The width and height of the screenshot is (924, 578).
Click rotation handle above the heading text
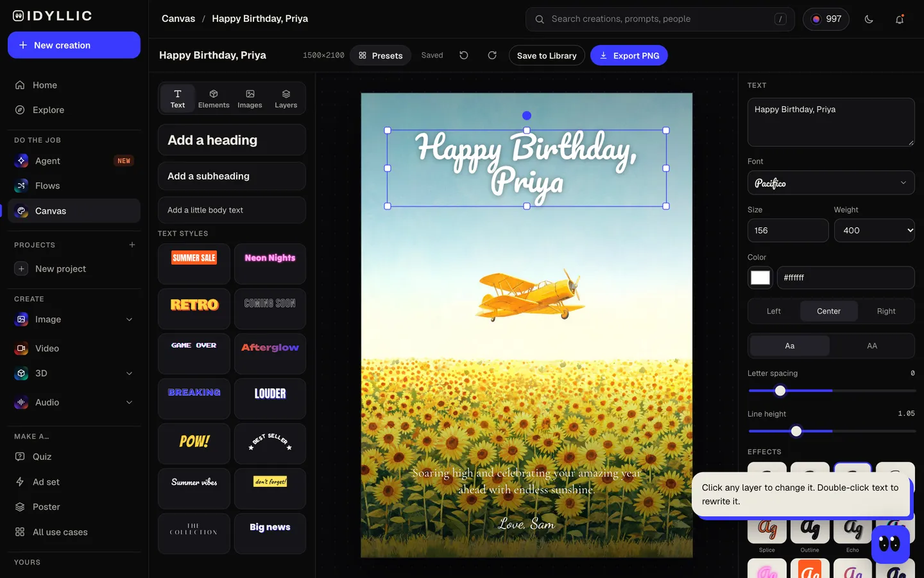tap(527, 116)
